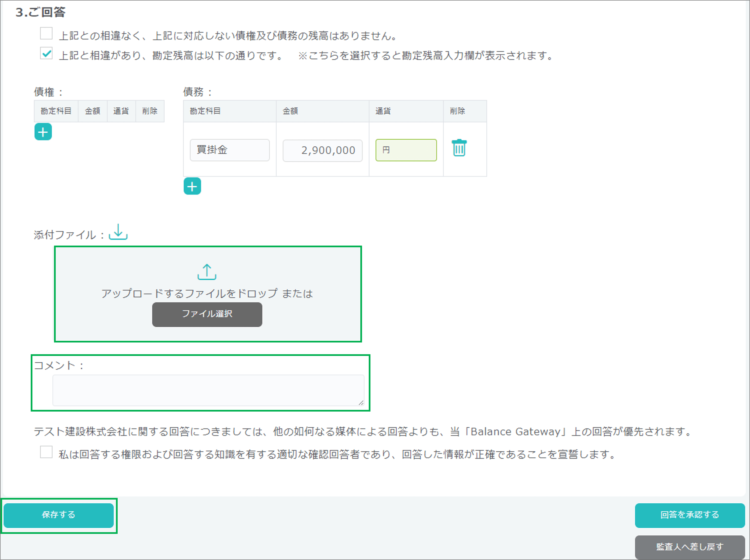
Task: Check the no-discrepancy option at top
Action: pos(46,34)
